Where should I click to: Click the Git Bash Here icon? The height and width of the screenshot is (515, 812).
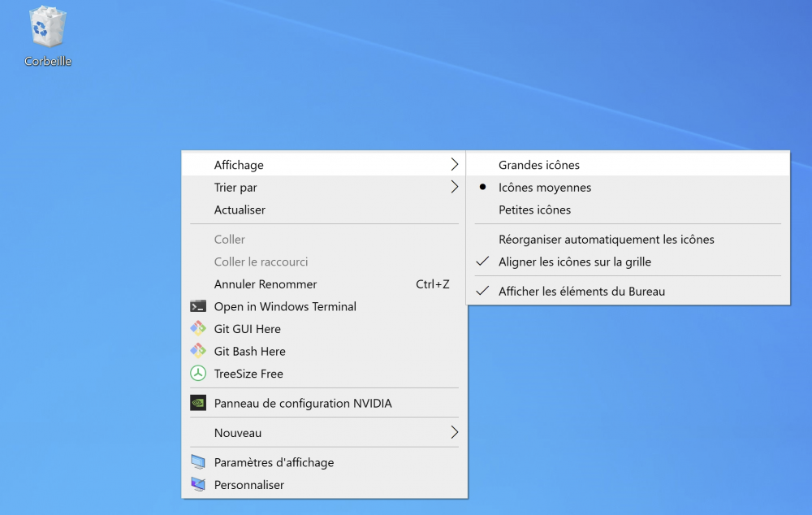tap(198, 351)
